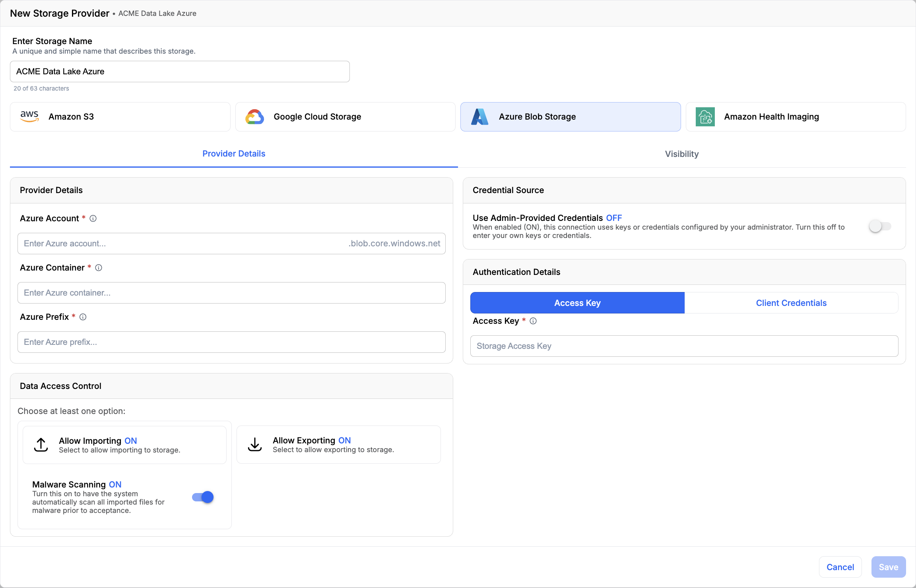Click the 'Credential Source' section heading

[508, 190]
